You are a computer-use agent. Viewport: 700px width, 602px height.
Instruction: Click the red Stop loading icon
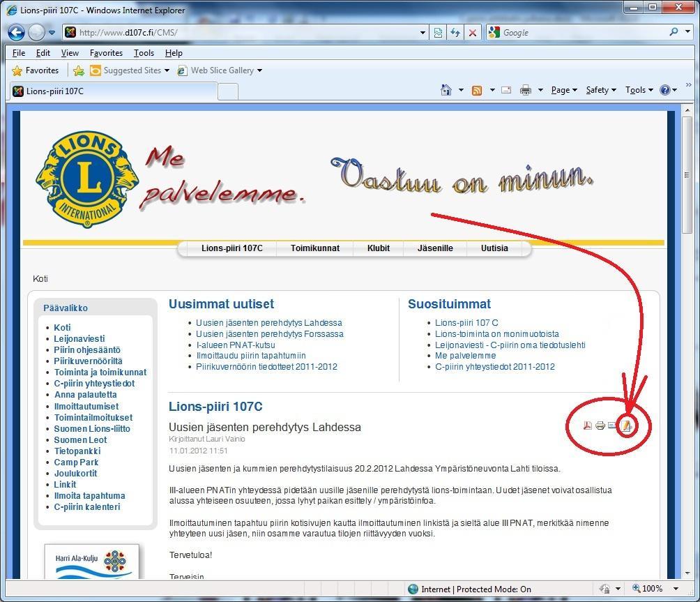(472, 33)
